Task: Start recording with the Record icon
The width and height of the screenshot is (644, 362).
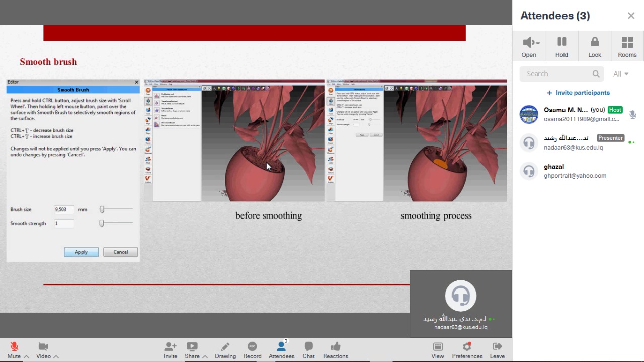Action: coord(252,347)
